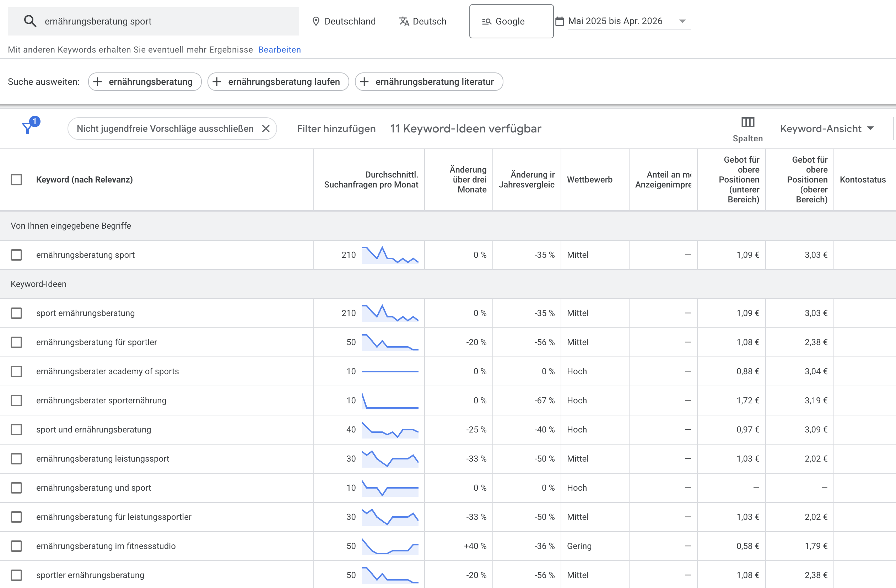Sort by Kontostatus column header
This screenshot has width=896, height=588.
point(863,179)
